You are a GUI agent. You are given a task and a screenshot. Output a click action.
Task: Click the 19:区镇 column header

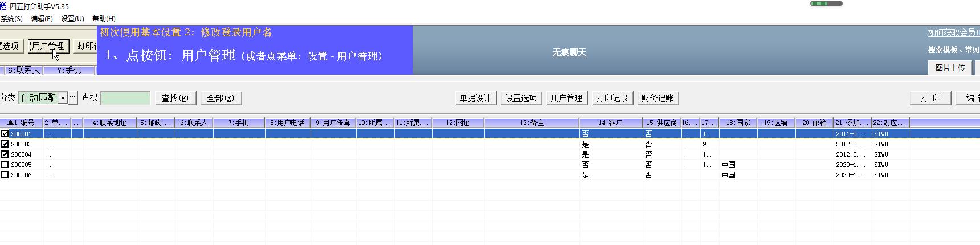click(777, 122)
